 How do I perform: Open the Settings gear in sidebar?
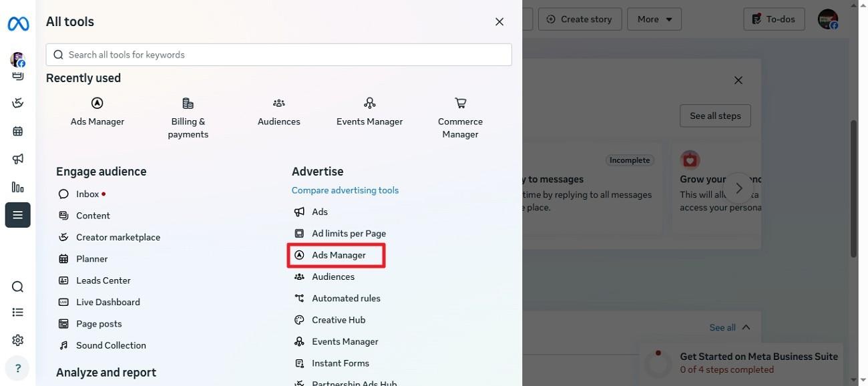coord(18,340)
